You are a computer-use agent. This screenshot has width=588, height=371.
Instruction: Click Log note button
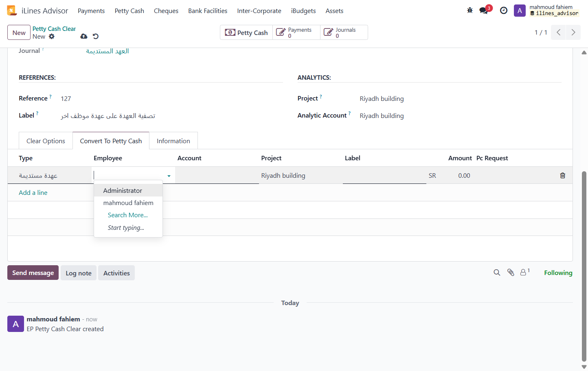(x=79, y=273)
